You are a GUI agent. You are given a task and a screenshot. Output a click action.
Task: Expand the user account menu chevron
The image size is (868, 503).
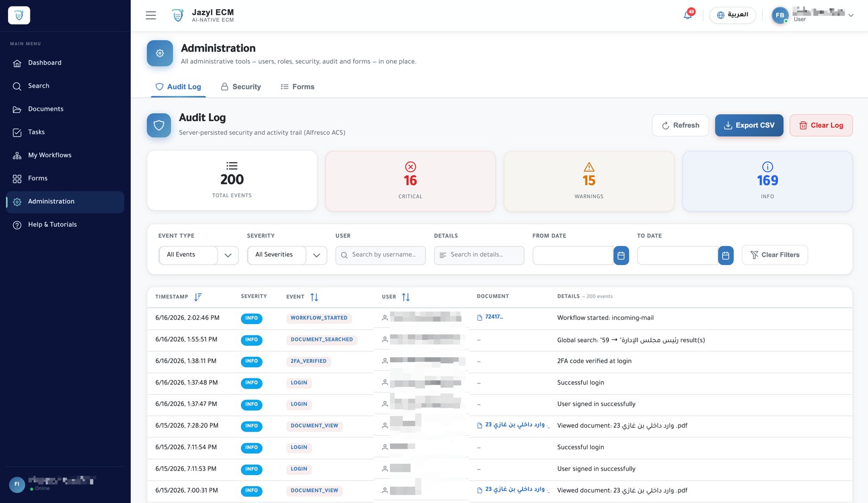851,16
